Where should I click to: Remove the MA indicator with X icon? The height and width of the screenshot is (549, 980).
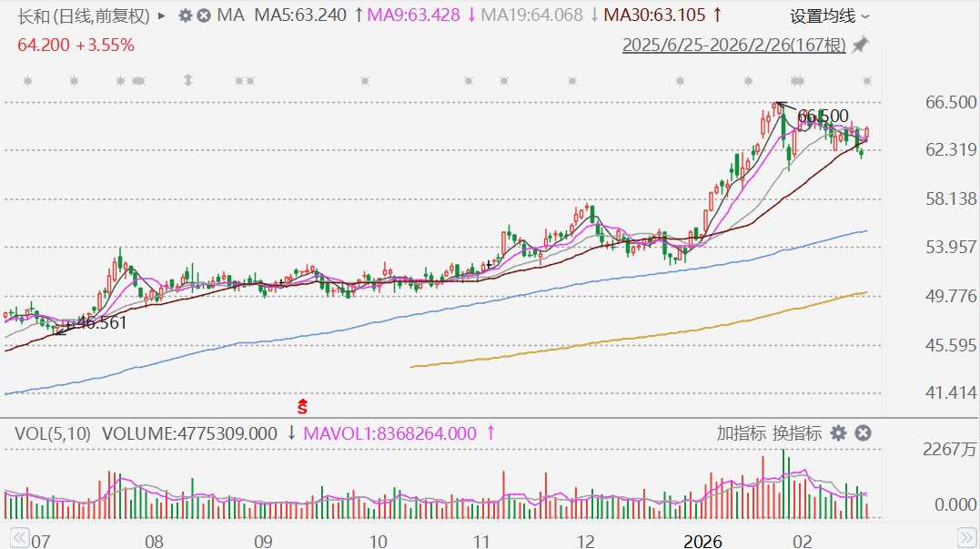pyautogui.click(x=204, y=15)
